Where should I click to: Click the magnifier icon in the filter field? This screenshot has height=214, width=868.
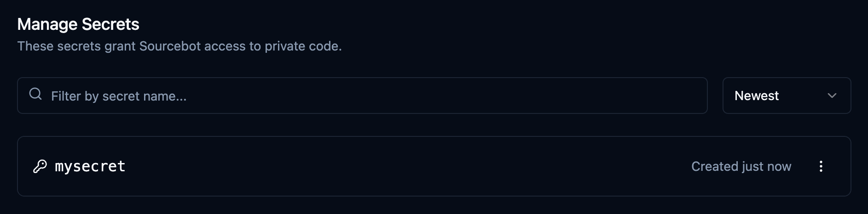pos(35,95)
